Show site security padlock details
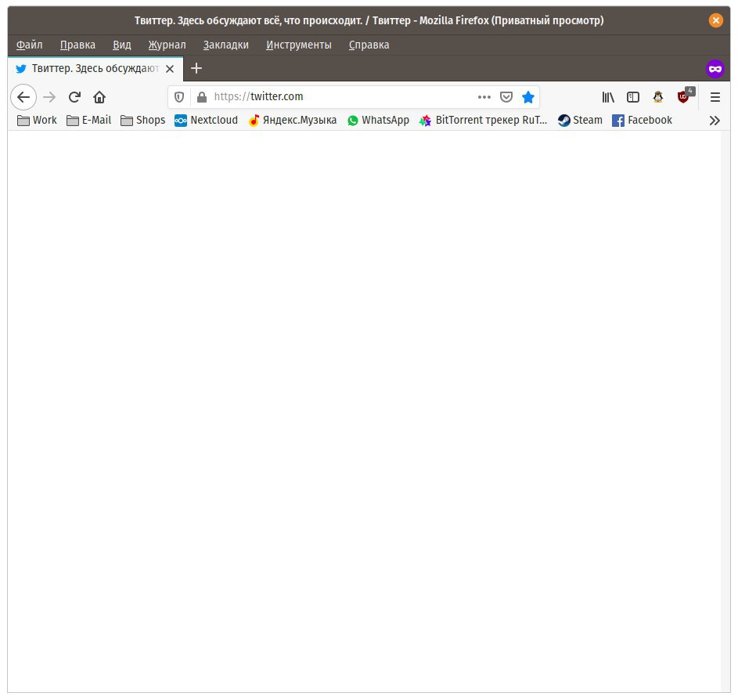 coord(202,97)
